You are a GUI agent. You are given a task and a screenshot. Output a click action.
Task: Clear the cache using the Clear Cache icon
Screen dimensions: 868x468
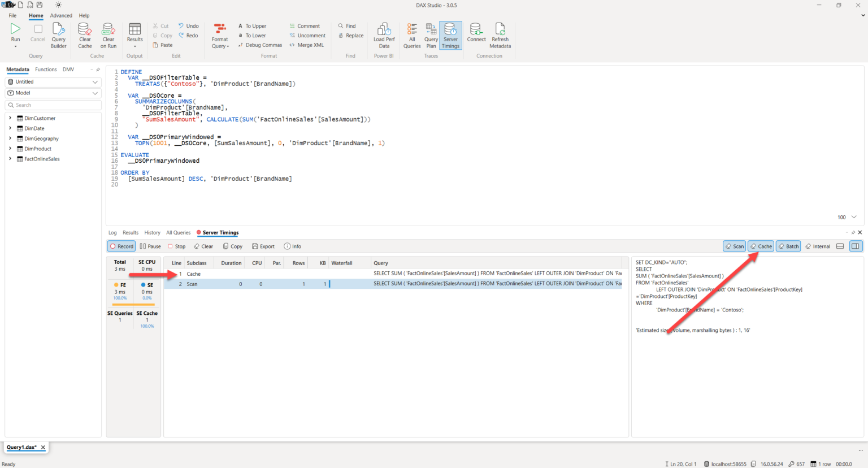84,34
